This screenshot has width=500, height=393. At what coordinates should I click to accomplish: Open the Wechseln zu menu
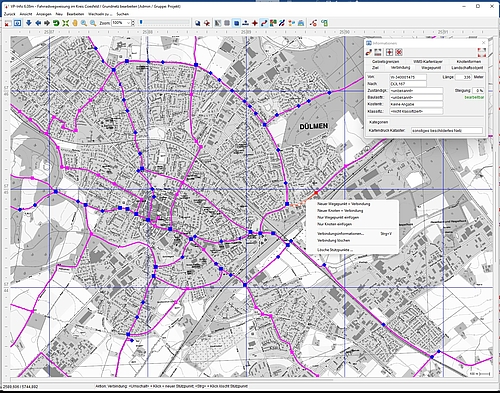pyautogui.click(x=100, y=14)
